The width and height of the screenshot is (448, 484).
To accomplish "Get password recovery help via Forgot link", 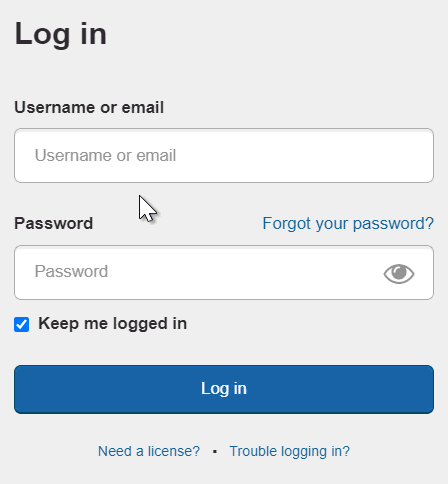I will [x=348, y=223].
